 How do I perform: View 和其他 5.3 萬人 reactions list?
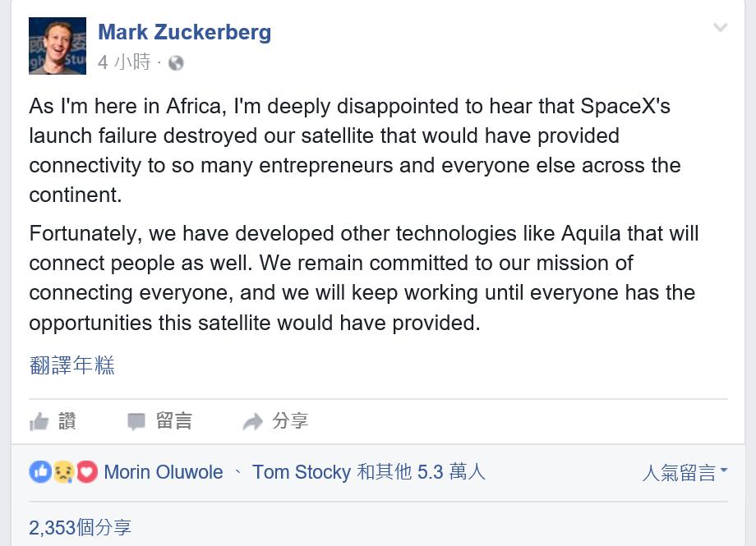tap(421, 472)
